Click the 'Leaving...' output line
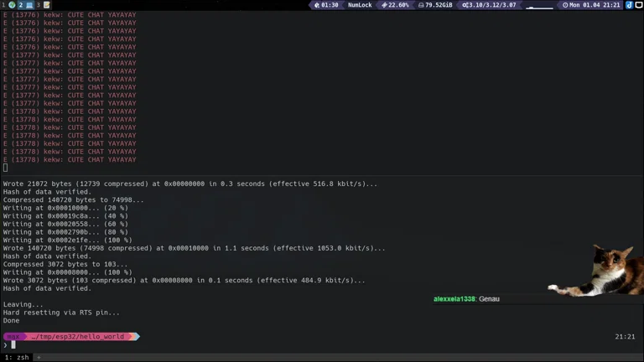 coord(23,304)
